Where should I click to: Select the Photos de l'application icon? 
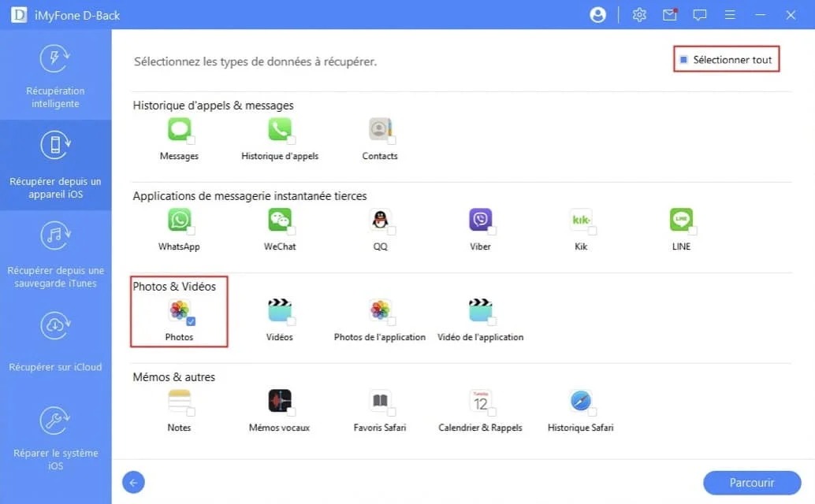click(x=380, y=309)
